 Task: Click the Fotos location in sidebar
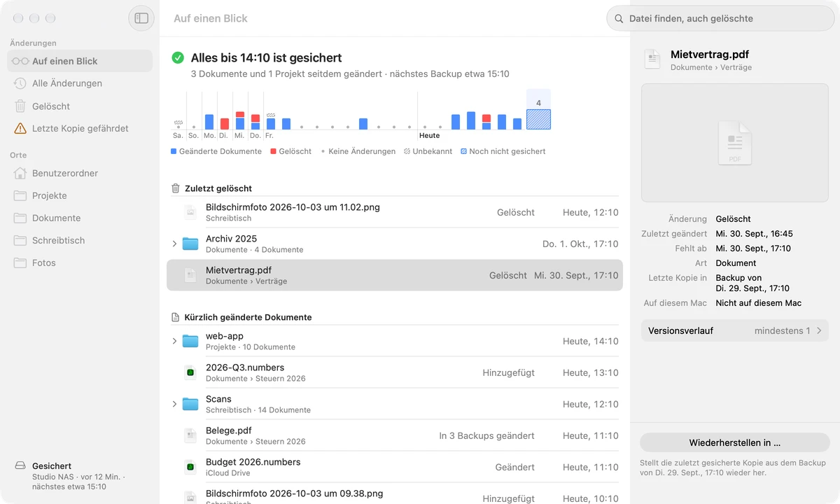pos(80,262)
